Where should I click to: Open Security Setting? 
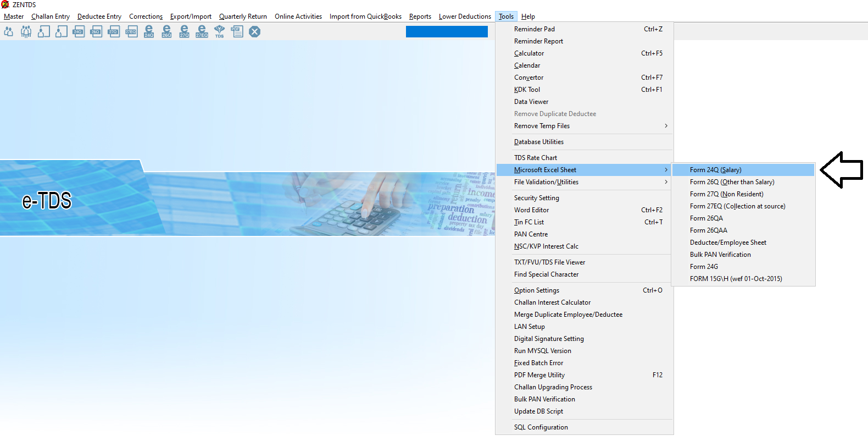pos(585,198)
